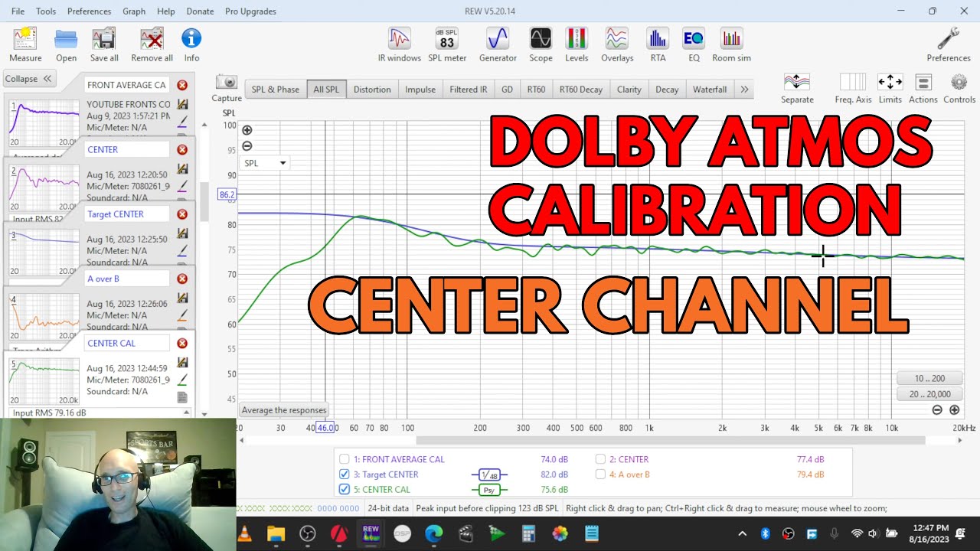Open VLC from the taskbar

coord(245,533)
